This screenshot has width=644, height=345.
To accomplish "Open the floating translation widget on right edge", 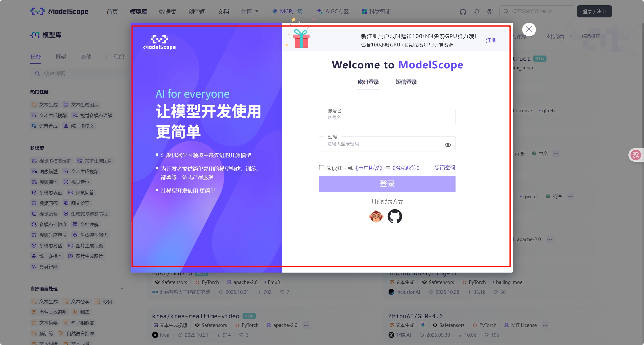I will pos(636,155).
